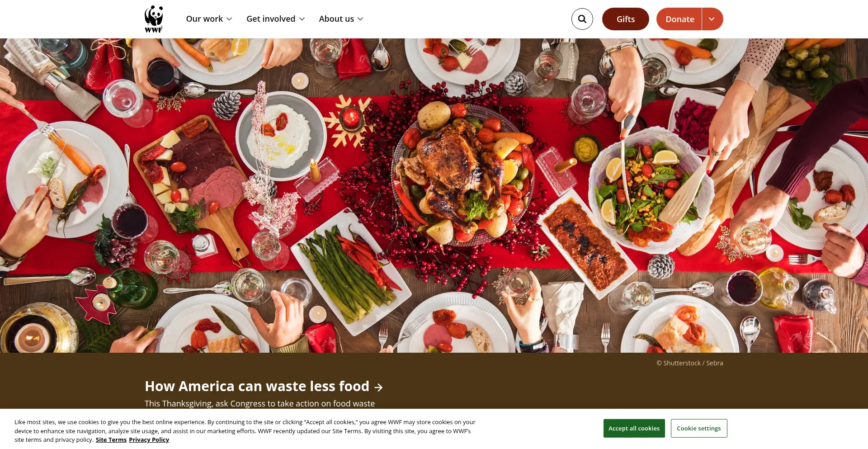868x449 pixels.
Task: Click the WWF panda logo
Action: (x=154, y=19)
